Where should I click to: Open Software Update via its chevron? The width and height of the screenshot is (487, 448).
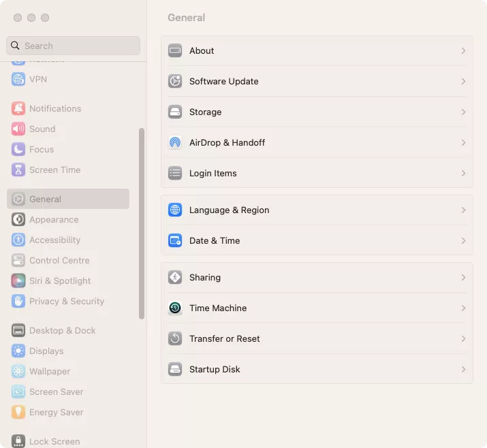(463, 81)
